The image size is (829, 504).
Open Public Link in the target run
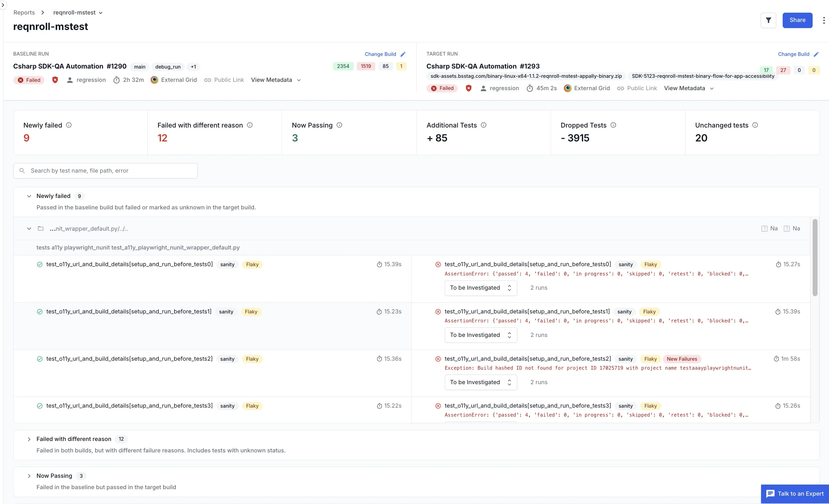point(637,88)
